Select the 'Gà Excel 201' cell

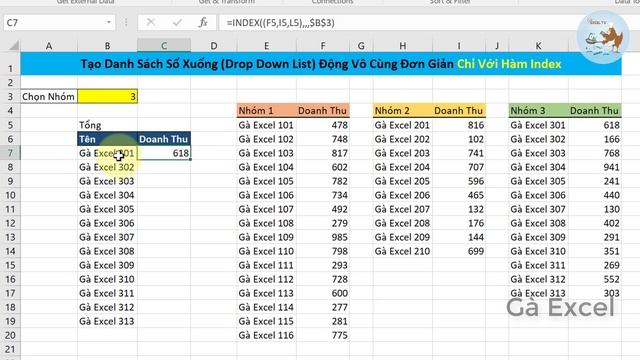(402, 125)
